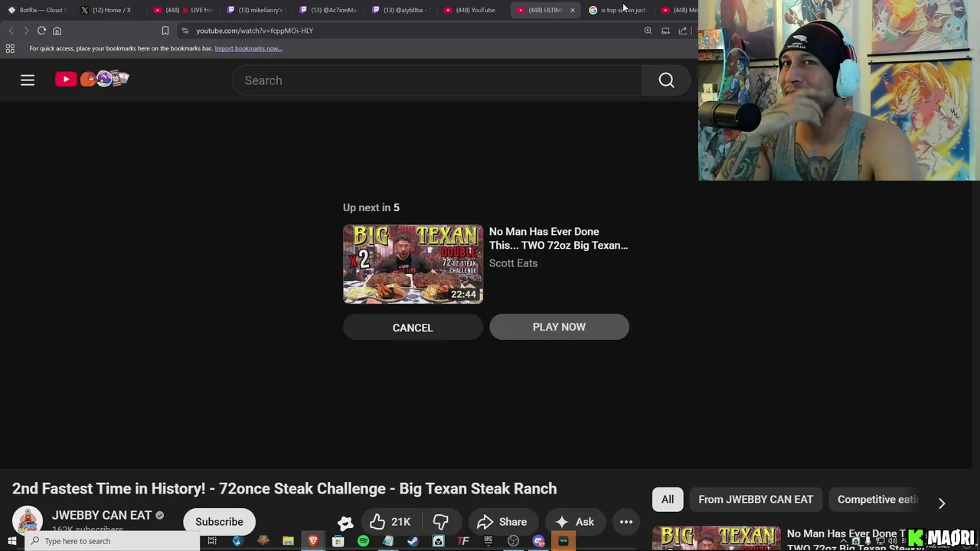Bookmark this page with bookmark icon
Viewport: 980px width, 551px height.
(165, 31)
